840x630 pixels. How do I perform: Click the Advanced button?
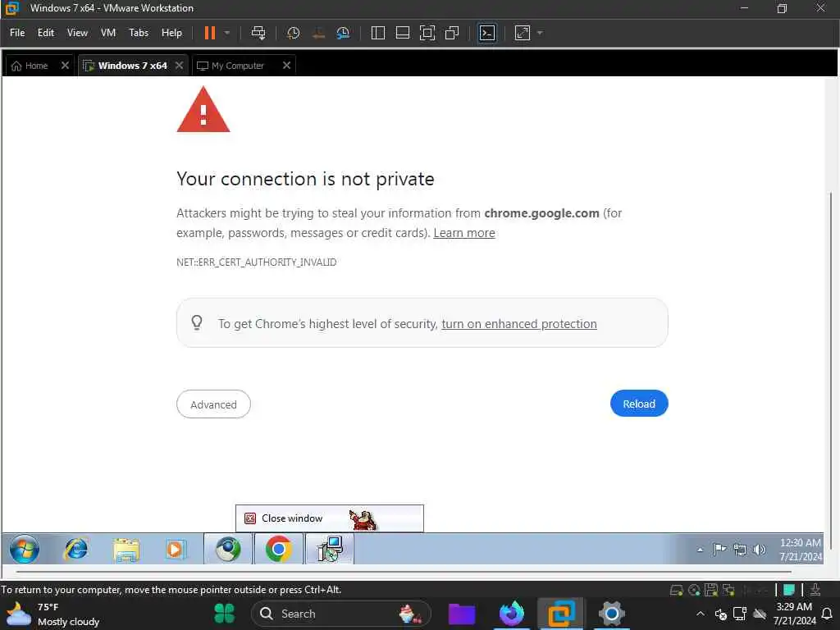point(213,404)
